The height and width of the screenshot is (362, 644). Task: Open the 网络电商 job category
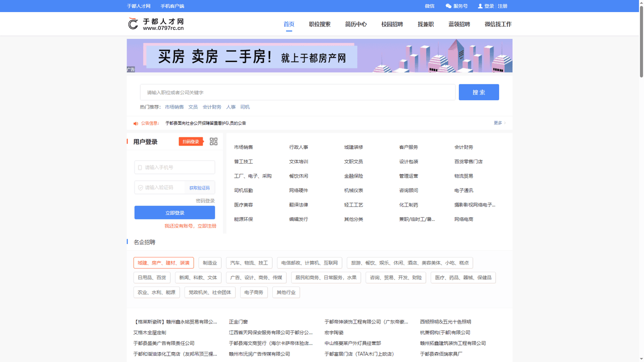[x=464, y=219]
